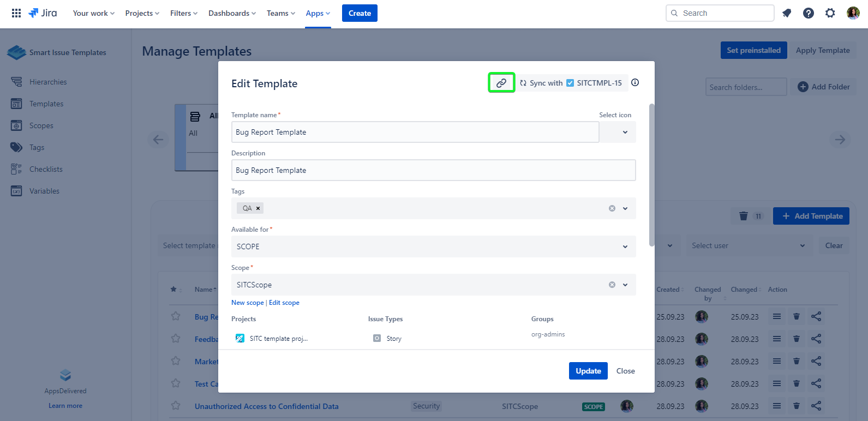Open the Jira app switcher grid
The width and height of the screenshot is (868, 421).
(16, 13)
